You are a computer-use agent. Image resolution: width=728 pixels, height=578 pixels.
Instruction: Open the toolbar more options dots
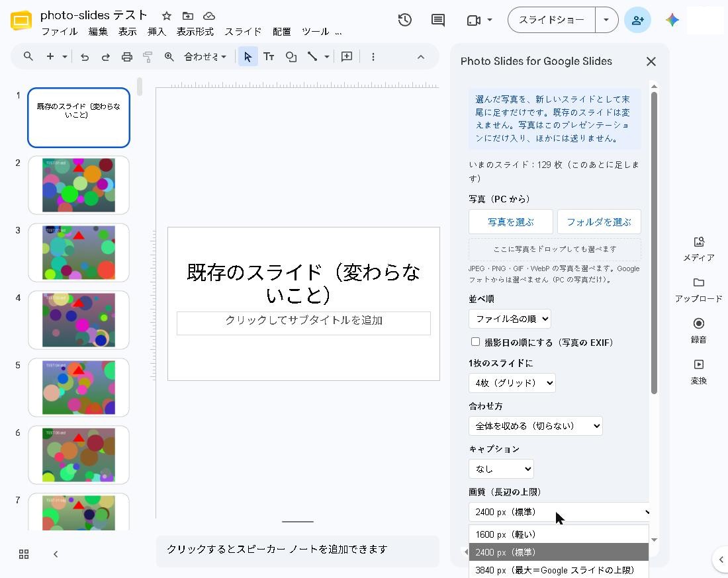(373, 57)
